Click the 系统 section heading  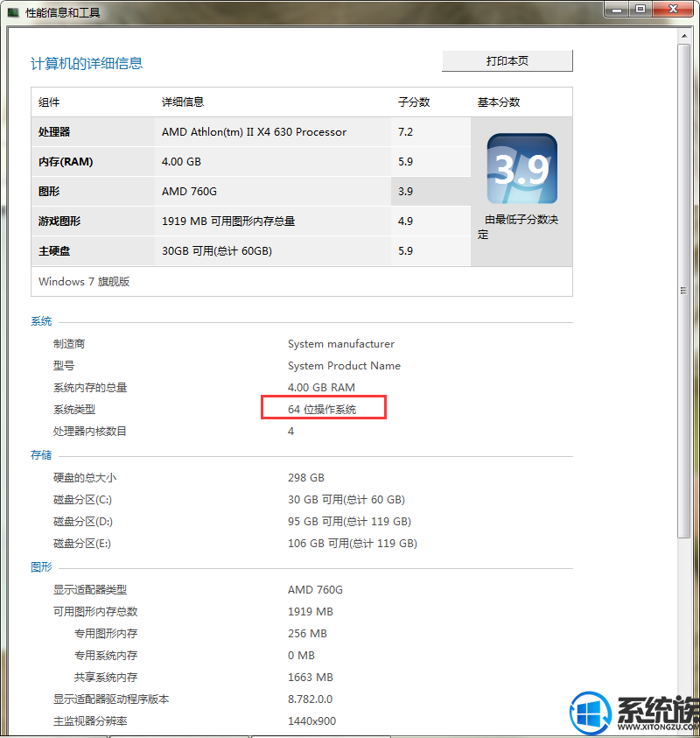(41, 321)
